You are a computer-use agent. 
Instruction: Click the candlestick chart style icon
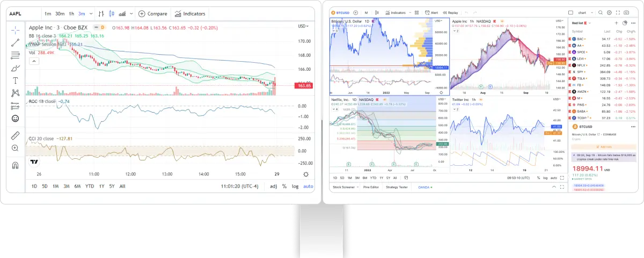click(x=112, y=13)
